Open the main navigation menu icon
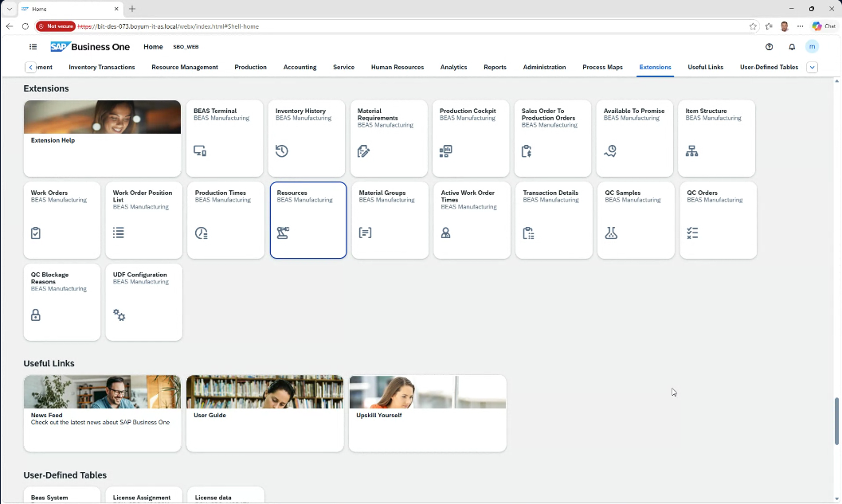This screenshot has width=842, height=504. (x=33, y=47)
